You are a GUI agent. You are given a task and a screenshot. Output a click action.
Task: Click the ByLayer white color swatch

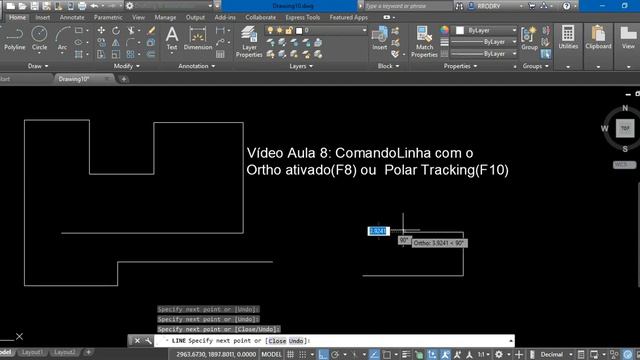[x=460, y=30]
